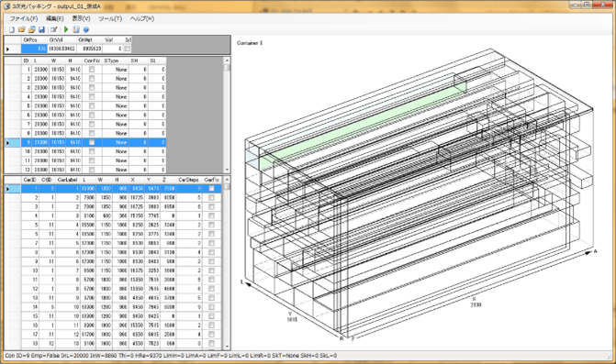Click the edit pencil toolbar icon
The width and height of the screenshot is (616, 364).
pos(54,29)
